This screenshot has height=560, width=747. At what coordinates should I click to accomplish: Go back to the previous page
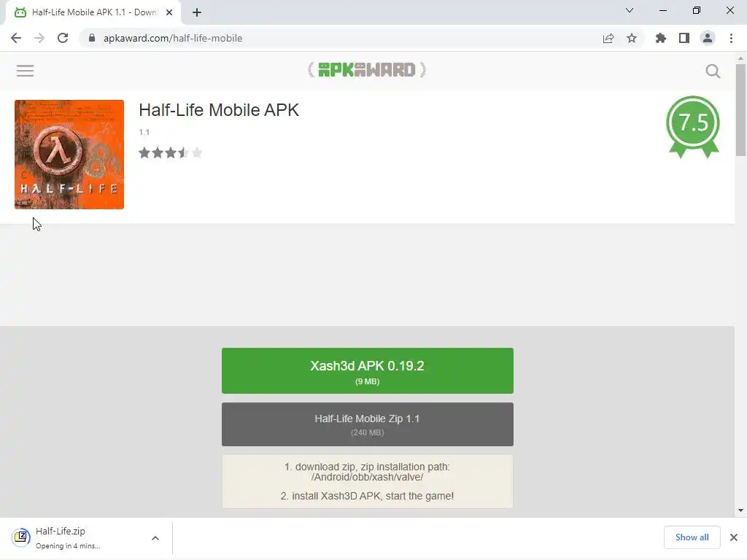coord(16,38)
